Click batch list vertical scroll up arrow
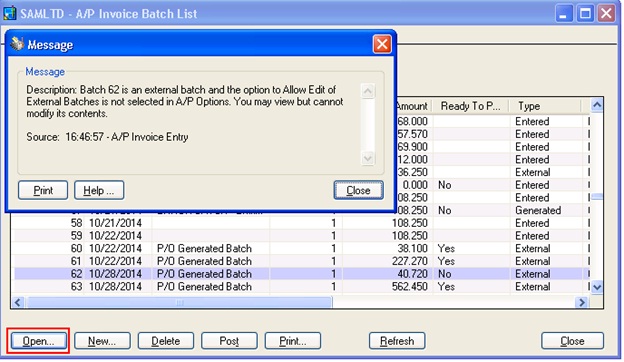This screenshot has width=624, height=362. [597, 105]
